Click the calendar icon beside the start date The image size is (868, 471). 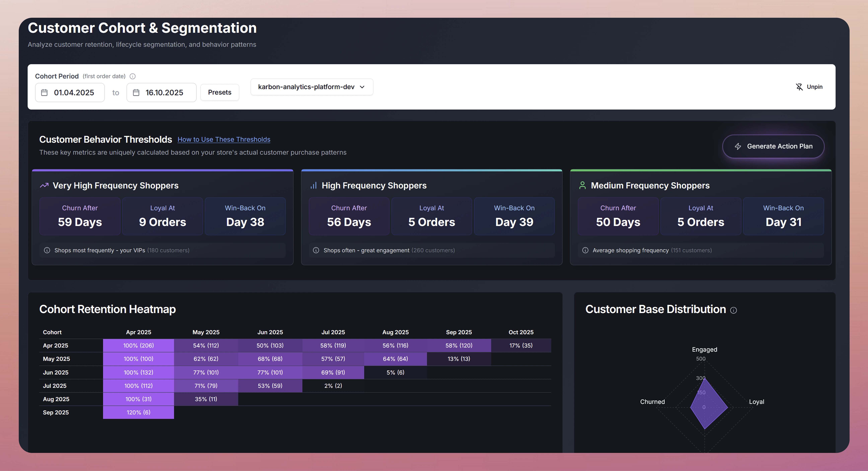[45, 92]
